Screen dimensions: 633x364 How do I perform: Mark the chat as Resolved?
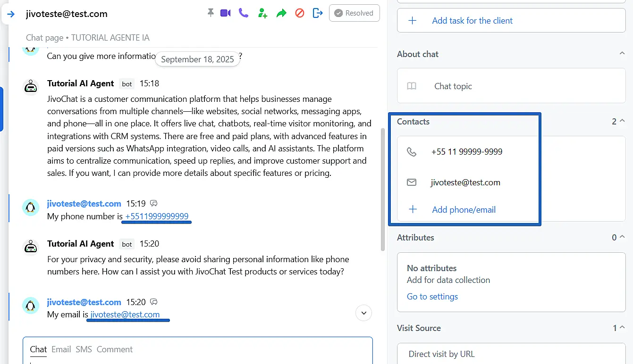coord(354,13)
